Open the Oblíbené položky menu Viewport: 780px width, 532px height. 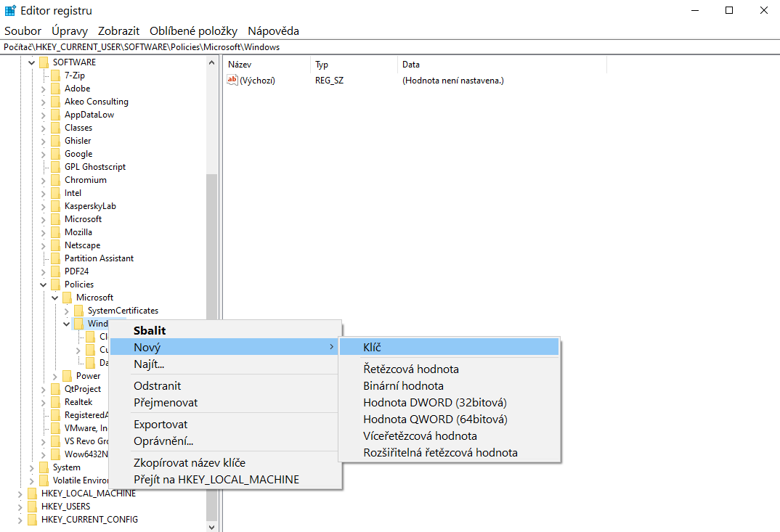(x=193, y=31)
